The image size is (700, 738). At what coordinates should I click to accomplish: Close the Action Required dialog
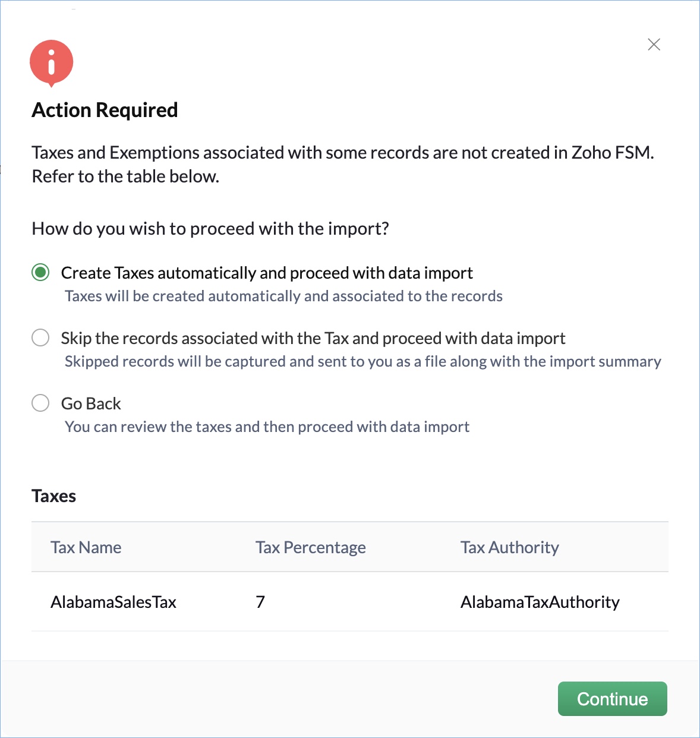click(654, 45)
